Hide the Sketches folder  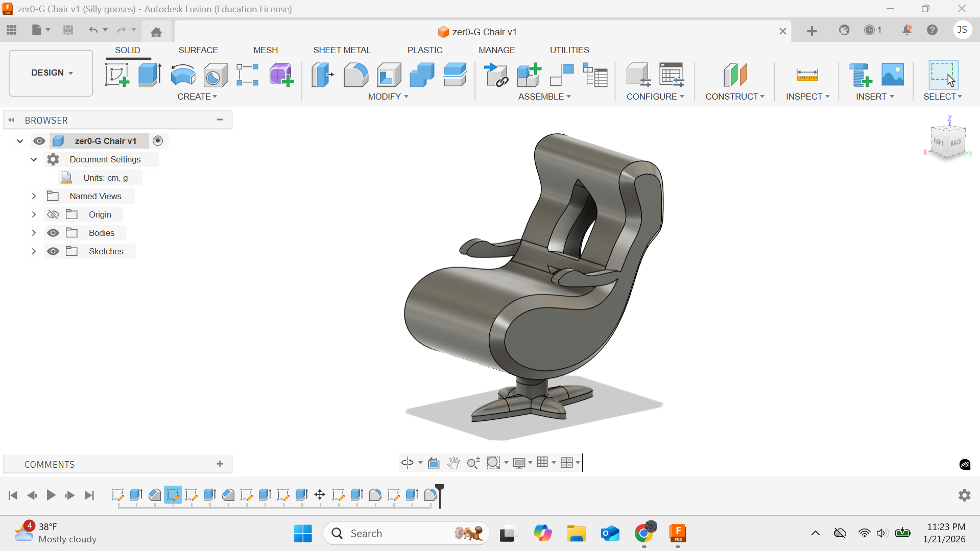tap(53, 251)
